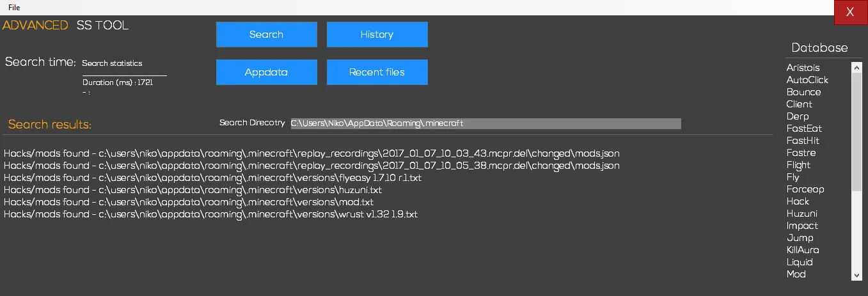
Task: Choose Huzuni from the Database list
Action: 801,214
